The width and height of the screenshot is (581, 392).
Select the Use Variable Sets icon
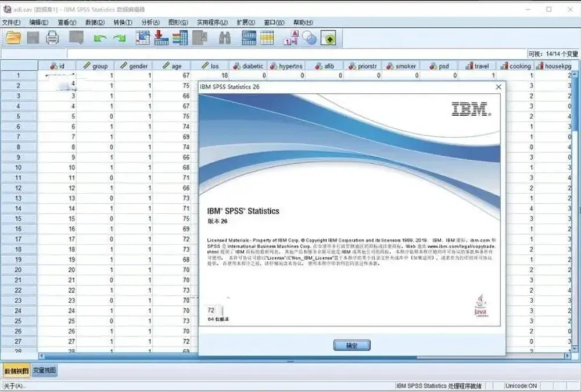309,38
